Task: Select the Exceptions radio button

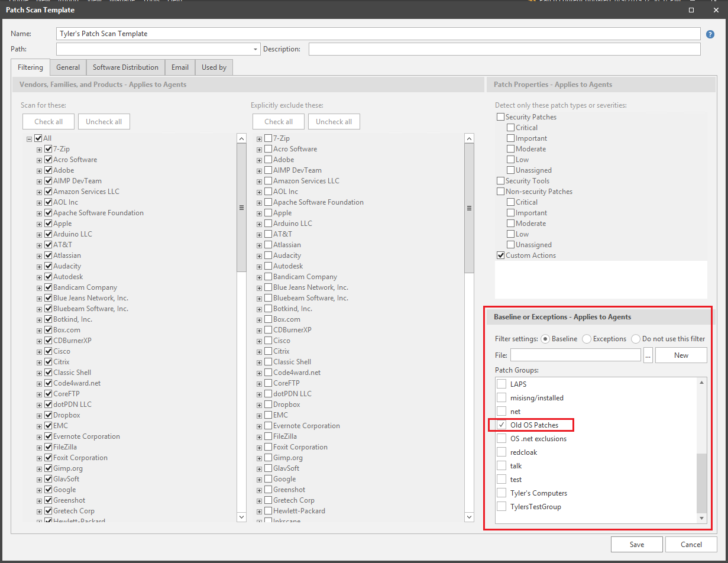Action: [587, 339]
